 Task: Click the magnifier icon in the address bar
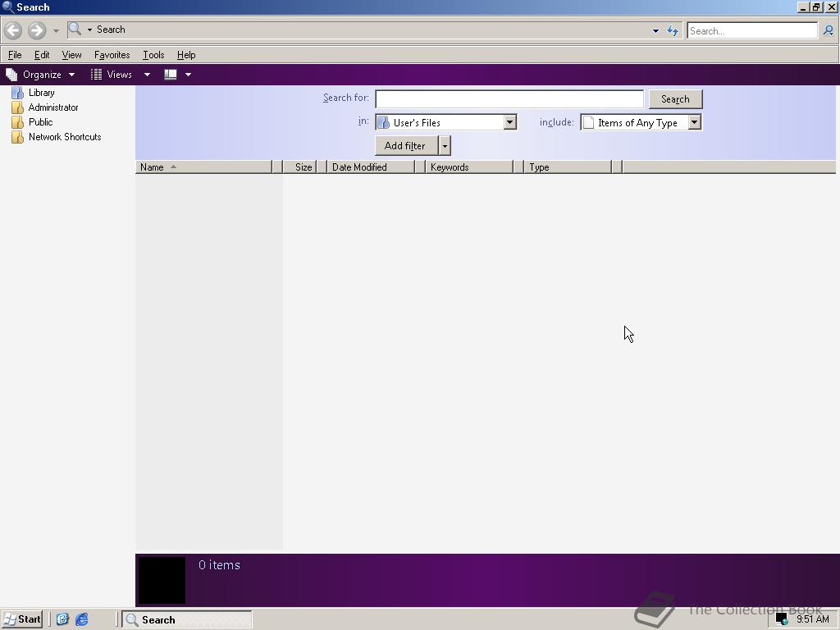click(75, 29)
